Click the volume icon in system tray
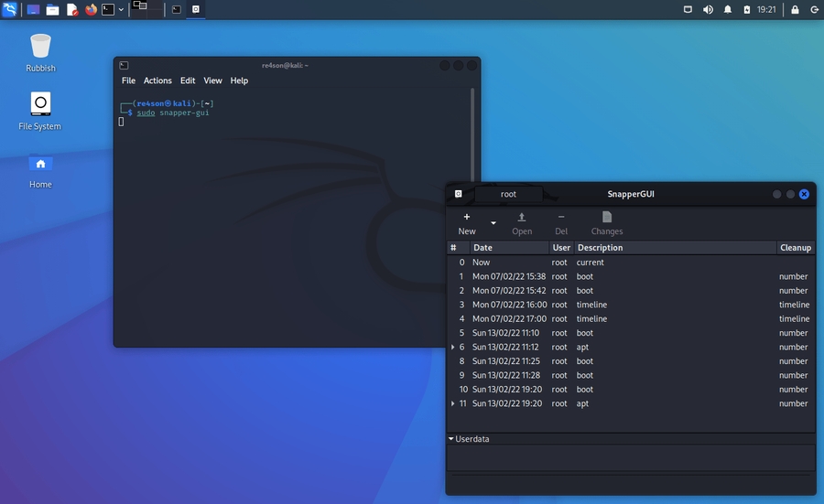This screenshot has height=504, width=824. (x=708, y=9)
